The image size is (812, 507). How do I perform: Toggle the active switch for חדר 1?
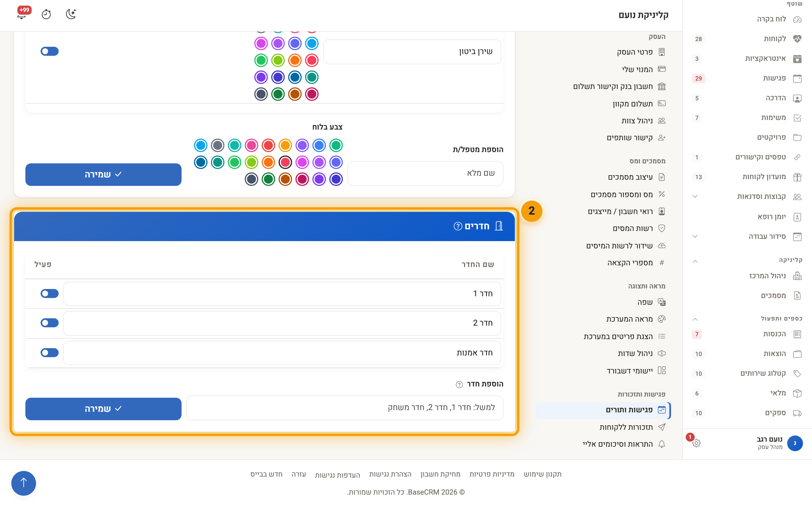(50, 293)
